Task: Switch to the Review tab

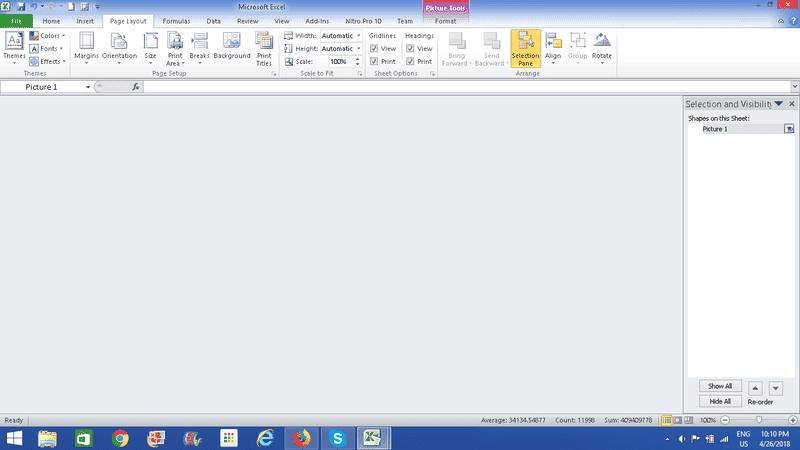Action: tap(247, 21)
